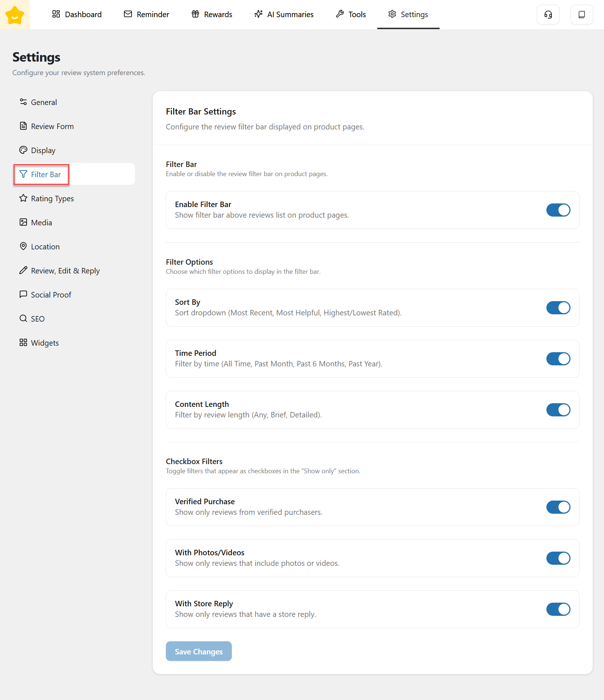Viewport: 604px width, 700px height.
Task: Turn off the Sort By toggle
Action: [558, 308]
